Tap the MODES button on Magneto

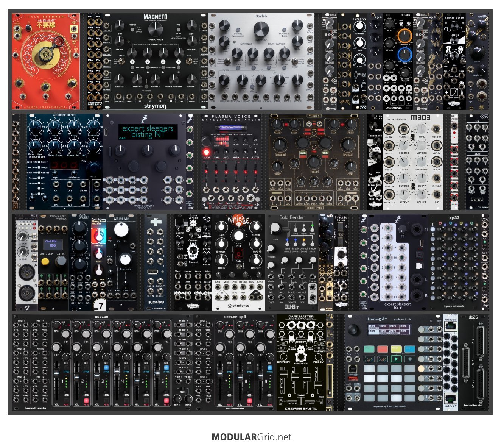tap(132, 29)
